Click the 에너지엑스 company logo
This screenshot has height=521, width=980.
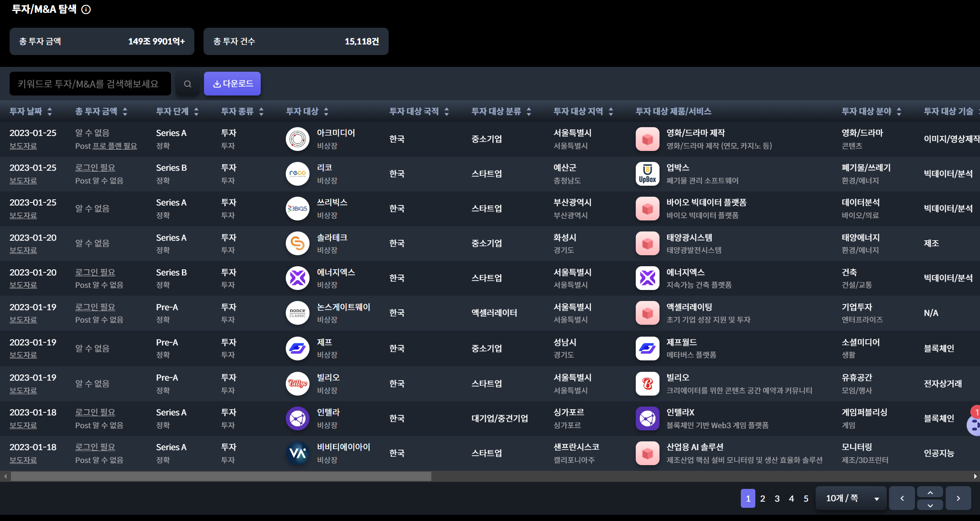[298, 278]
